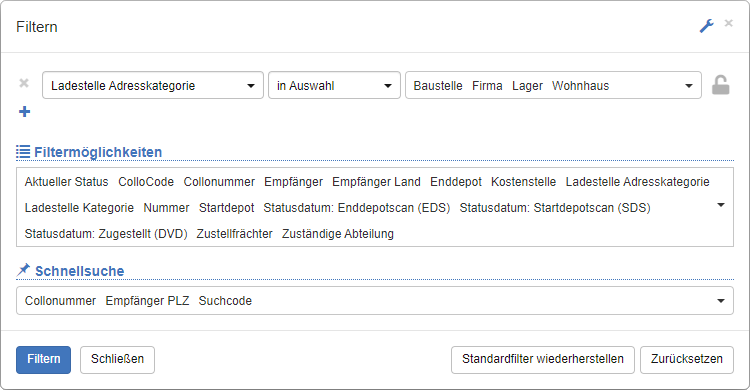
Task: Click the ColloCode filter option
Action: point(146,182)
